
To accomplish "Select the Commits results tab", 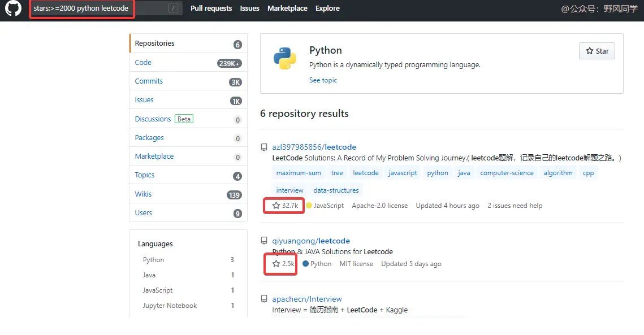I will tap(149, 81).
